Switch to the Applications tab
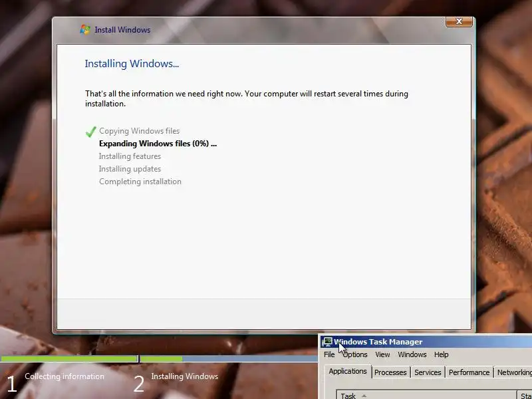Viewport: 532px width, 399px height. pos(347,372)
